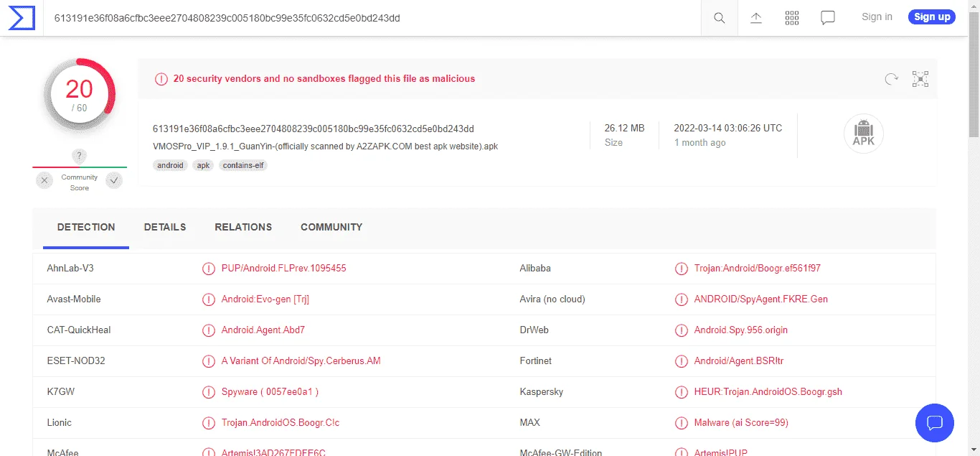Switch to the DETECTION tab

point(86,227)
